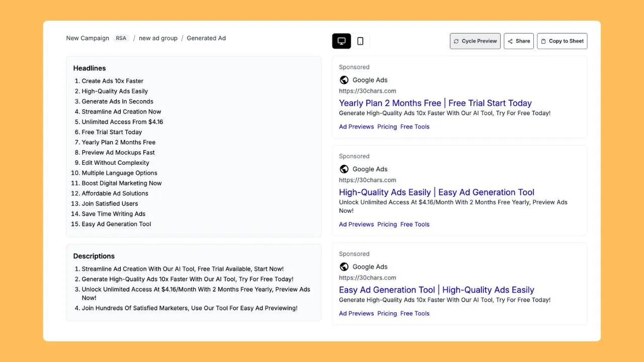Select headline Save Time Writing Ads

coord(114,214)
